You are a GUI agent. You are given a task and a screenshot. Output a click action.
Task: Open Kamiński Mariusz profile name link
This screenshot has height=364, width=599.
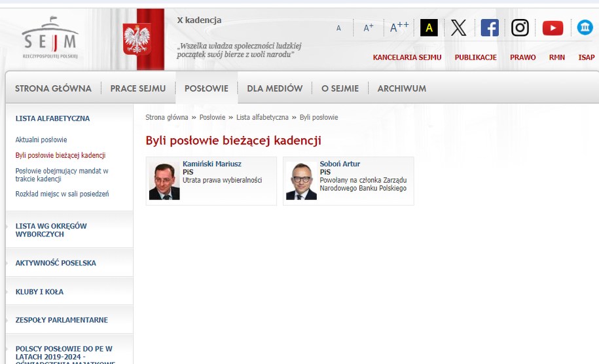211,164
